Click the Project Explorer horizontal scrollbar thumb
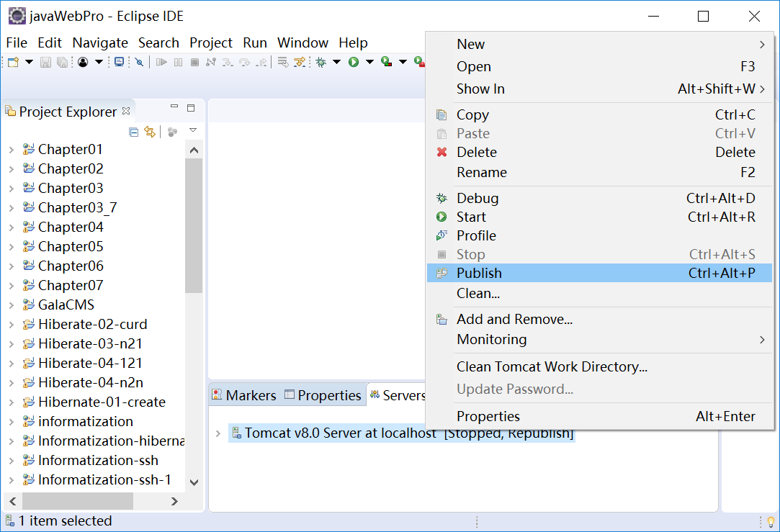780x532 pixels. [x=78, y=501]
